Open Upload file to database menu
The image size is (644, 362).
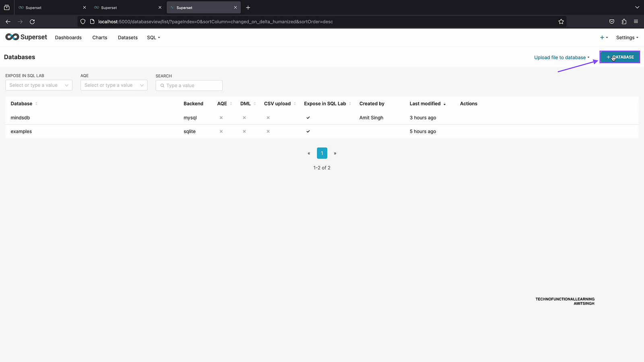click(x=561, y=58)
